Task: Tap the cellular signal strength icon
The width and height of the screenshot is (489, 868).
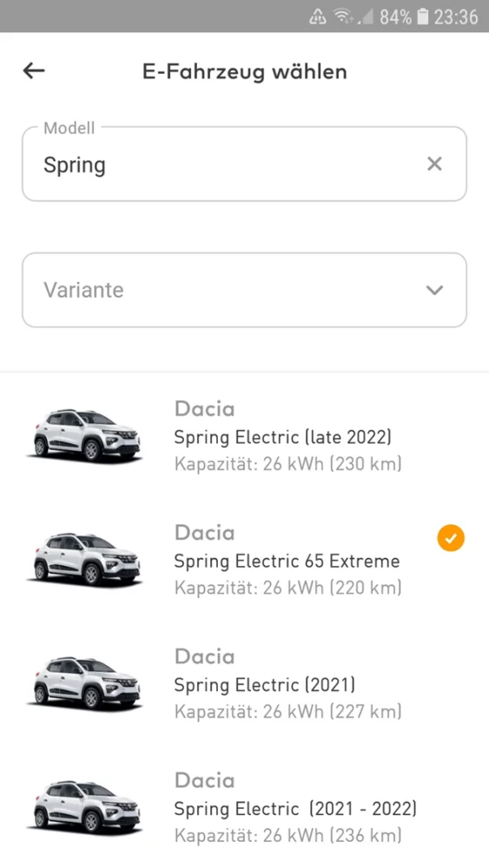Action: click(x=366, y=16)
